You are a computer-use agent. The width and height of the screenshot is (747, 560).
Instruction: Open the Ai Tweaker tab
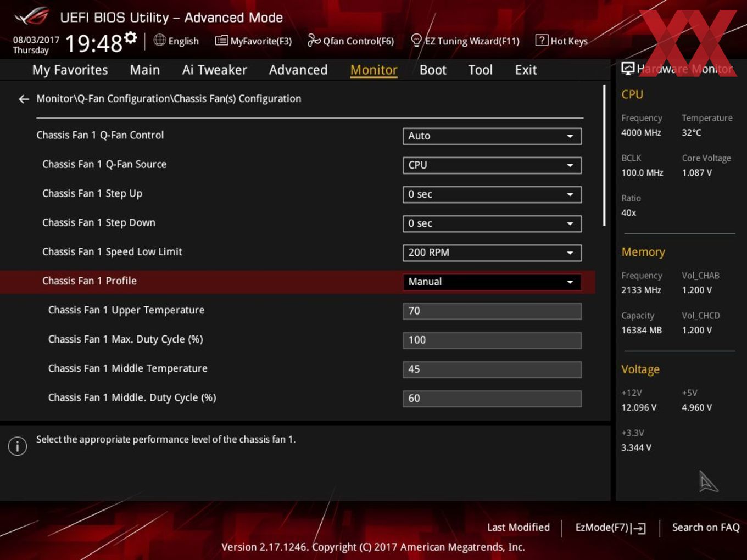coord(214,70)
